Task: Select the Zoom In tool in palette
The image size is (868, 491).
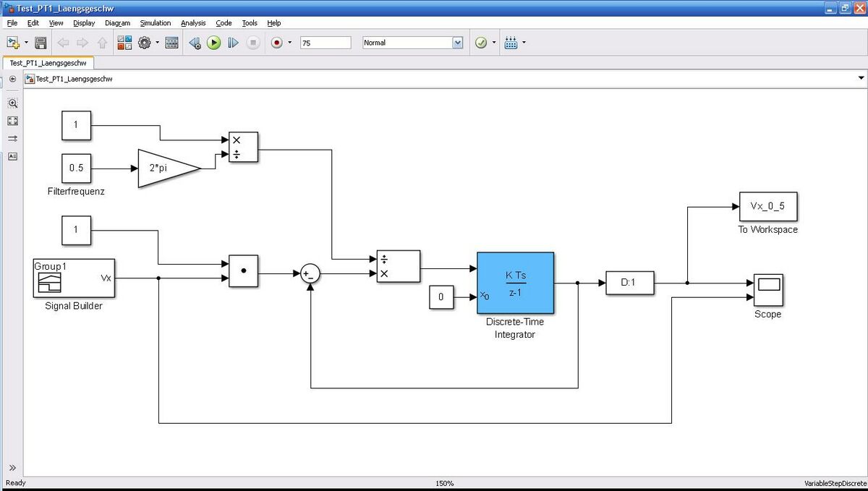Action: (12, 103)
